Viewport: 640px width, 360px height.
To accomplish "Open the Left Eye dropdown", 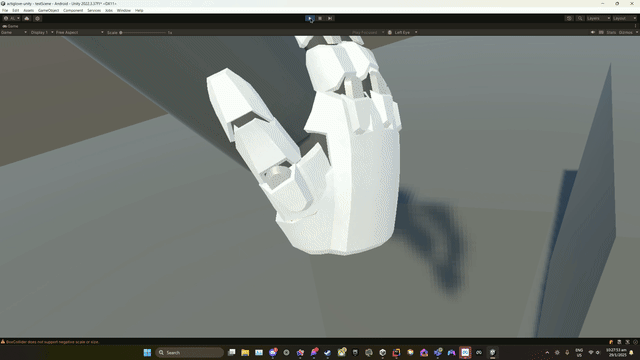I will point(402,32).
